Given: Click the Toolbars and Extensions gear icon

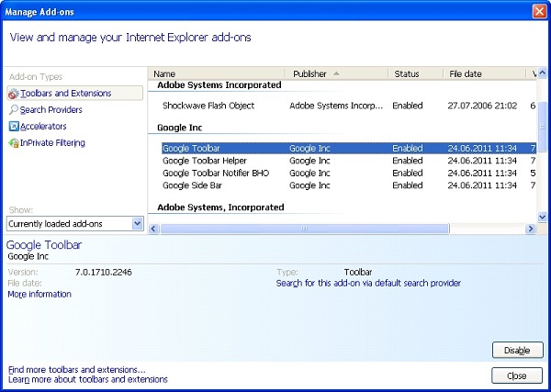Looking at the screenshot, I should (14, 94).
